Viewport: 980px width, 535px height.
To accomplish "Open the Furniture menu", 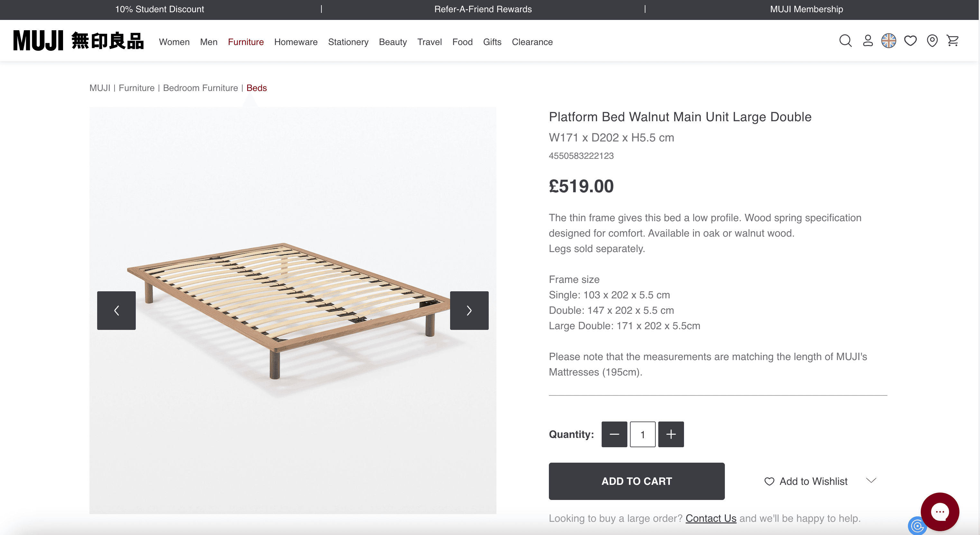I will pyautogui.click(x=245, y=42).
